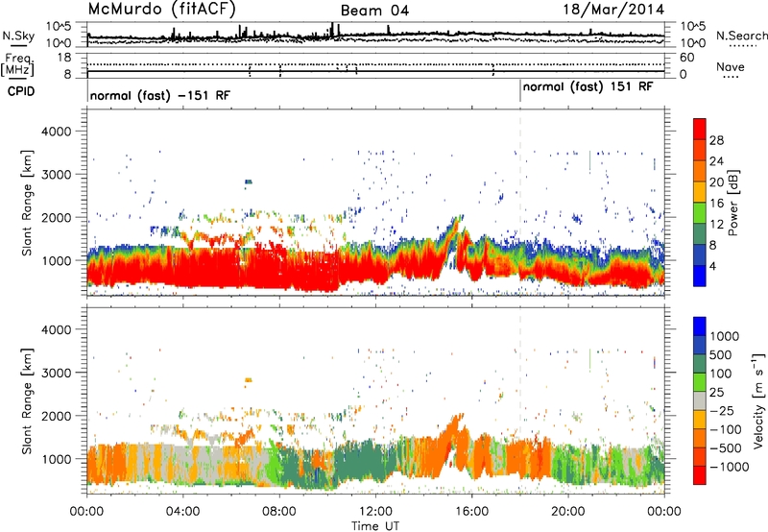Click 'normal (fast) -151 RF' text
The image size is (768, 532).
point(160,95)
